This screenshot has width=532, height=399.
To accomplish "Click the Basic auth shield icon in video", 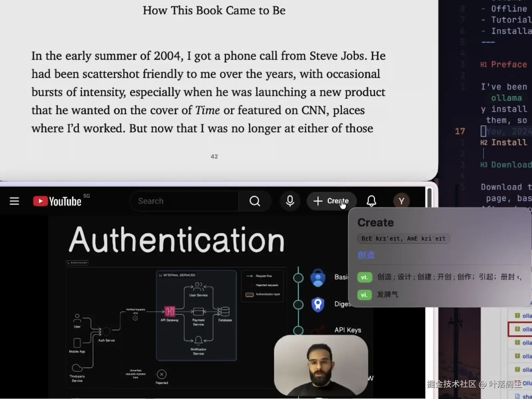I will 318,278.
